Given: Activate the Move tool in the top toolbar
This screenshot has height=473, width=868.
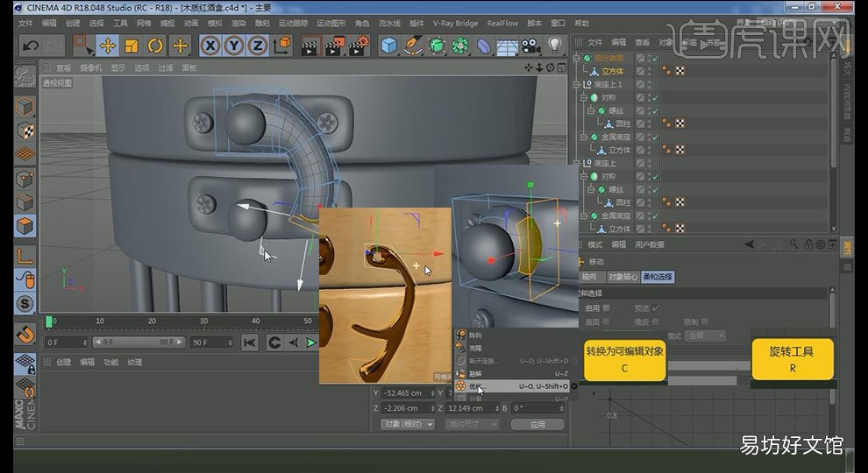Looking at the screenshot, I should pos(107,46).
